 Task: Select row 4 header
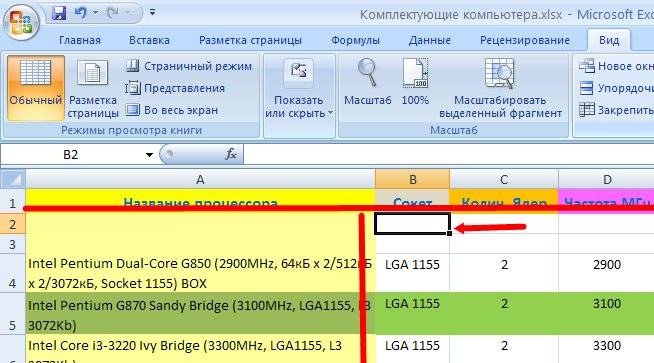click(13, 273)
